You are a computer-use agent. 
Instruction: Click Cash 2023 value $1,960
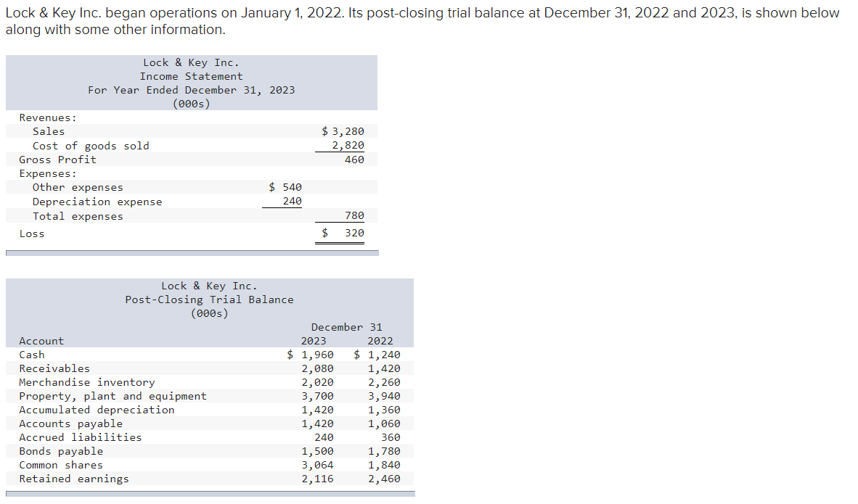pyautogui.click(x=310, y=355)
